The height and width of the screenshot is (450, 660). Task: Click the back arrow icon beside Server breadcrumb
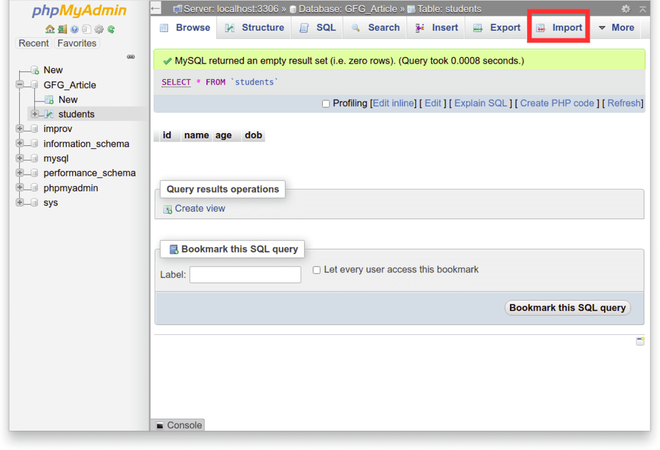click(x=155, y=8)
